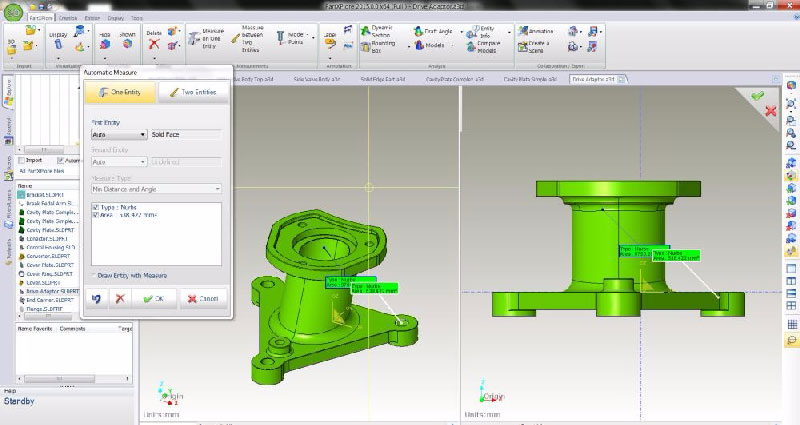This screenshot has width=800, height=425.
Task: Enable Draw Entity with Measure checkbox
Action: [91, 275]
